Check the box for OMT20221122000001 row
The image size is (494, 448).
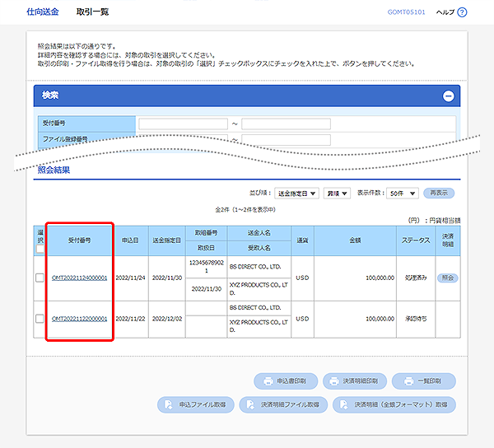[x=40, y=319]
